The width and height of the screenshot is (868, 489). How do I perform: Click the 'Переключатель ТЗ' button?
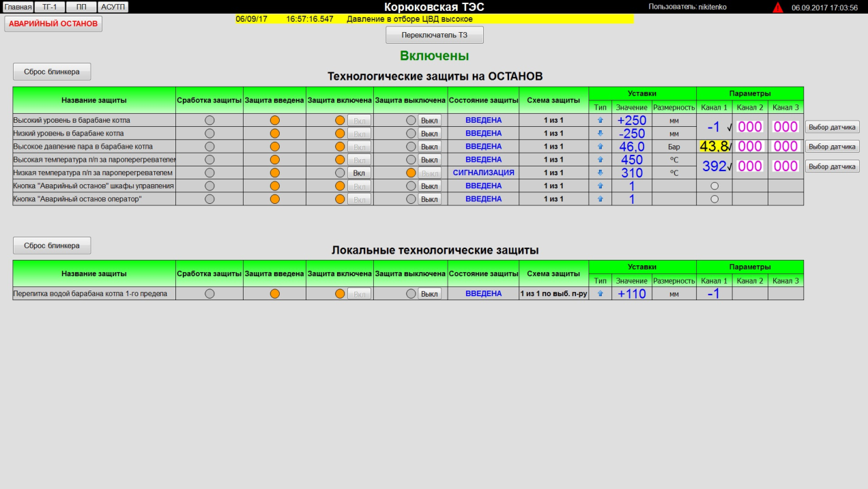tap(435, 35)
